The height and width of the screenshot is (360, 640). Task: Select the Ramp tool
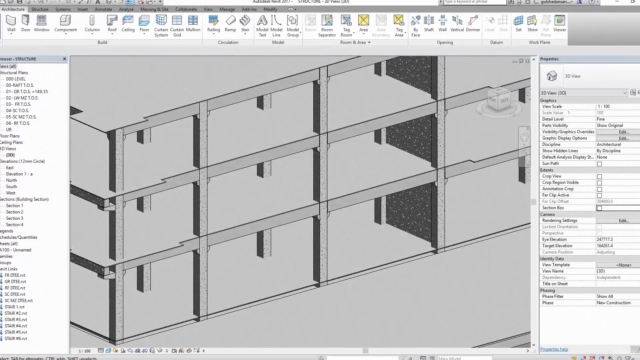click(230, 24)
